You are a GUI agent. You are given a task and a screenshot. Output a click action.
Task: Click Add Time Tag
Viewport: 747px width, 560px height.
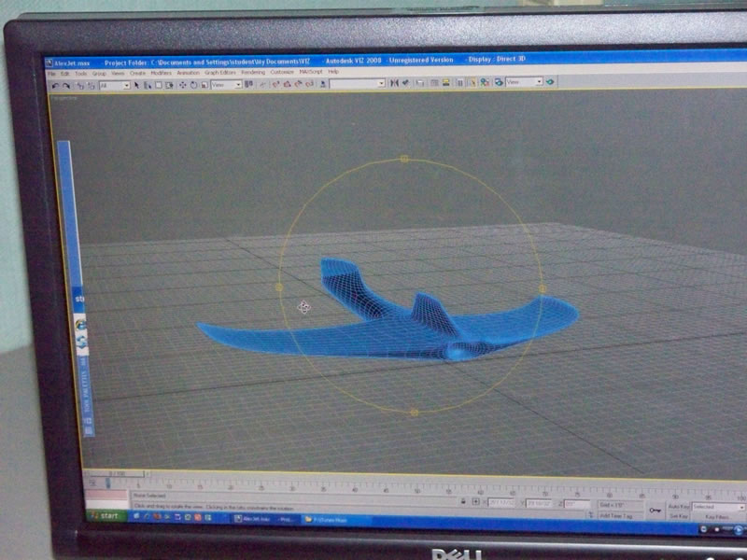[x=621, y=516]
